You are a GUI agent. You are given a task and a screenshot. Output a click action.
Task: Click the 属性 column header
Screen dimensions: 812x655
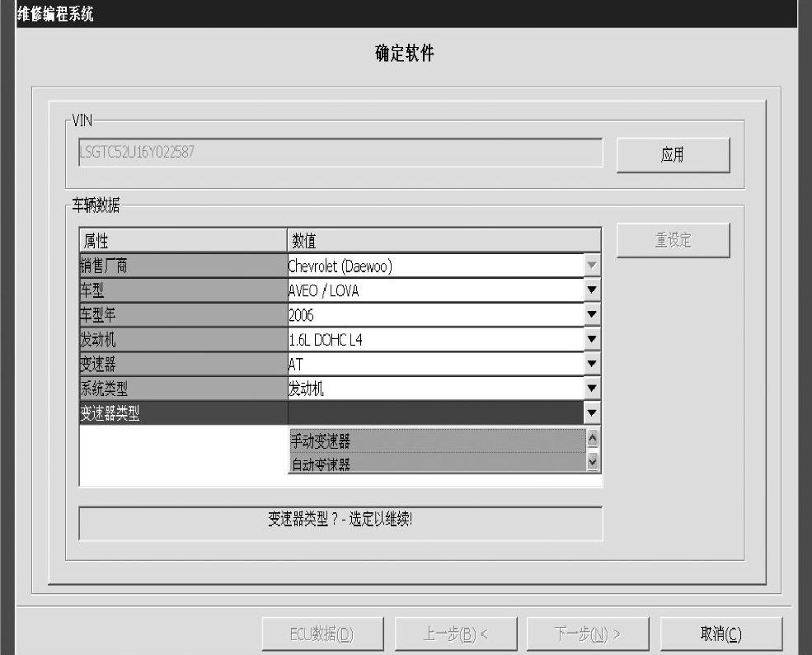(x=182, y=241)
